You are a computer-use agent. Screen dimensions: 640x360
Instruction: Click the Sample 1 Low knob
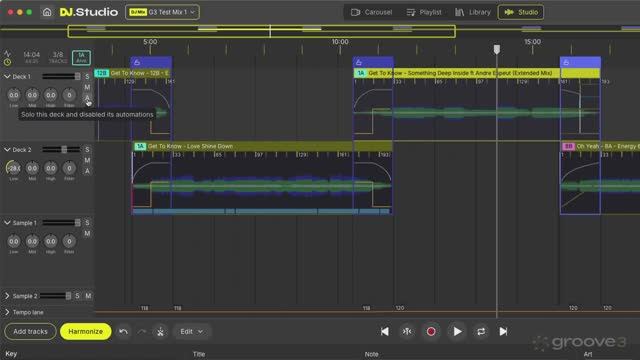[x=13, y=241]
